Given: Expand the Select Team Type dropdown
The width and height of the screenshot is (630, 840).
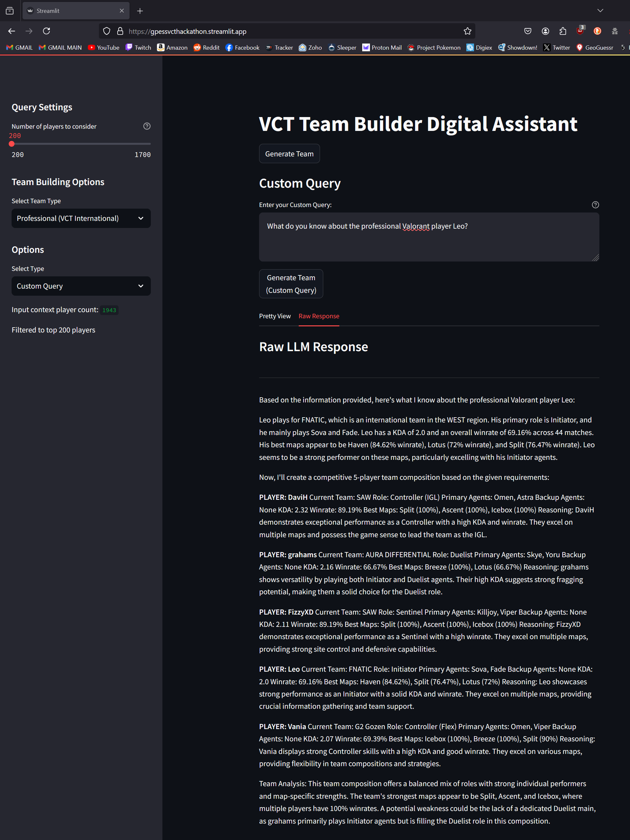Looking at the screenshot, I should point(81,218).
